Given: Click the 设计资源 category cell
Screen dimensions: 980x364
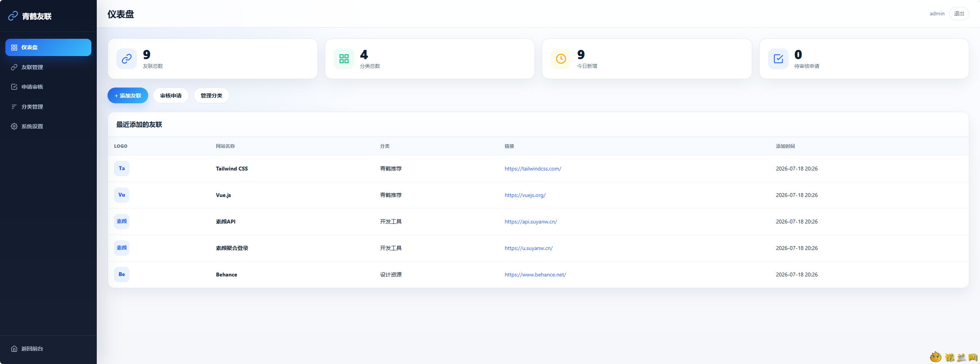Looking at the screenshot, I should pos(391,275).
